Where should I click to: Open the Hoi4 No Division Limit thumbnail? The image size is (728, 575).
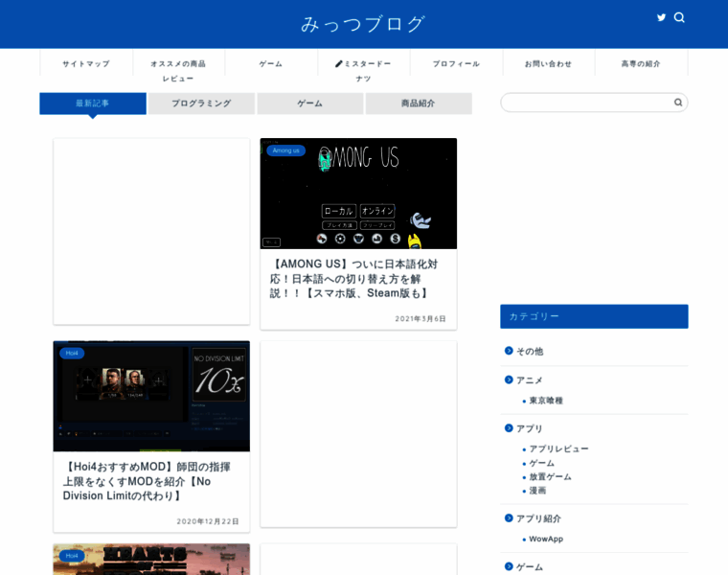151,396
